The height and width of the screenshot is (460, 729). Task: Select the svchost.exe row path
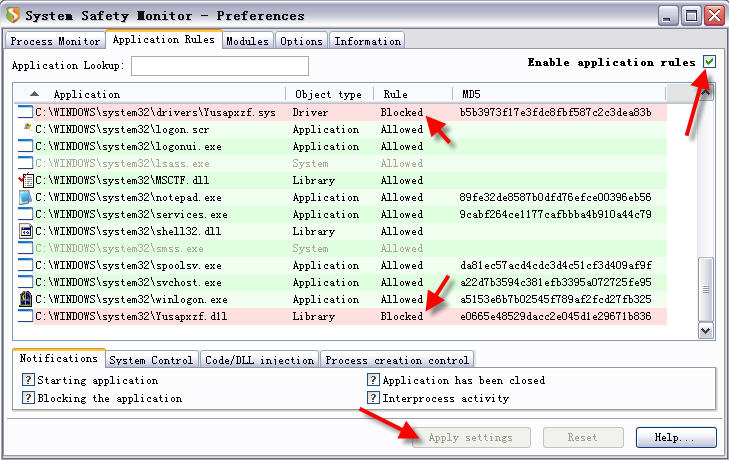click(x=128, y=282)
